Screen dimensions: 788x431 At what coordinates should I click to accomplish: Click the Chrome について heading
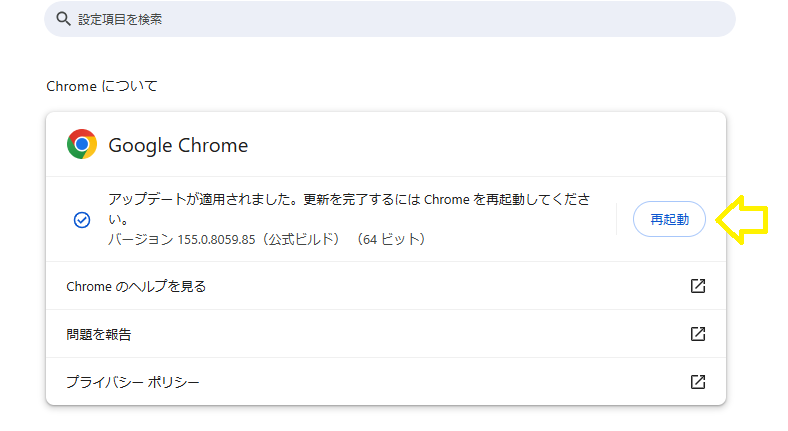tap(102, 86)
